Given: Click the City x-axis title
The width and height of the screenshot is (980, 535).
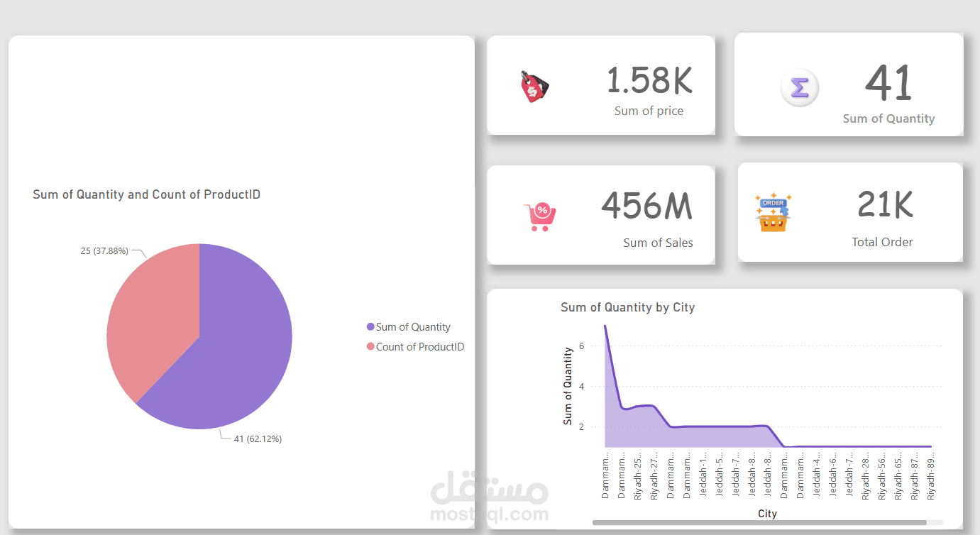Looking at the screenshot, I should coord(767,514).
